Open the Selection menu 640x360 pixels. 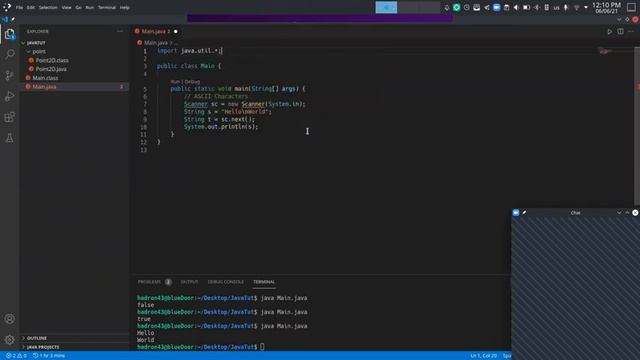click(x=48, y=7)
